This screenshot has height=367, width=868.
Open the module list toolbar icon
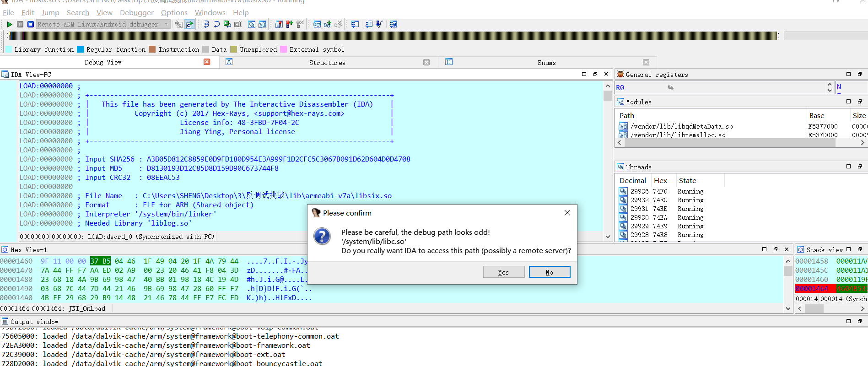coord(262,24)
